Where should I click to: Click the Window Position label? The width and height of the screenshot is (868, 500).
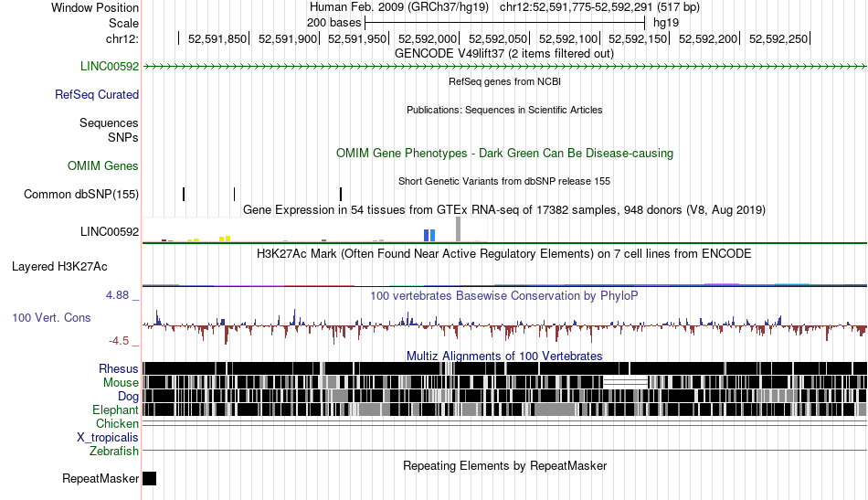coord(95,7)
